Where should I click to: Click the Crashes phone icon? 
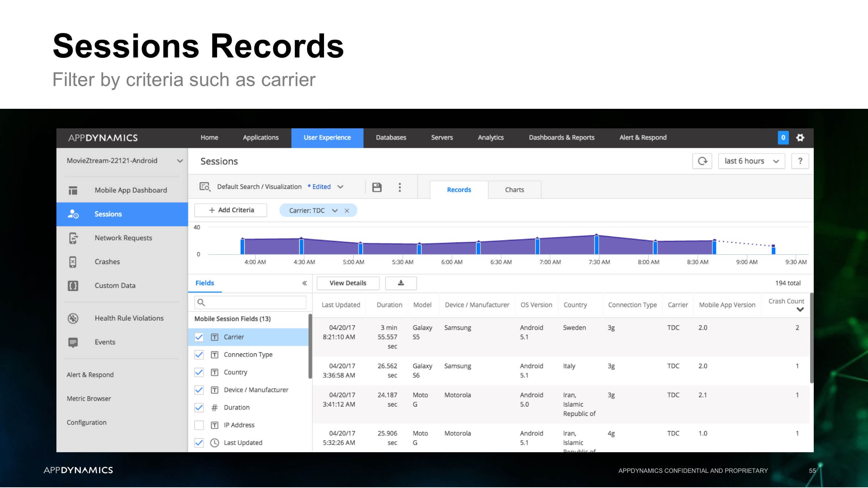tap(73, 262)
